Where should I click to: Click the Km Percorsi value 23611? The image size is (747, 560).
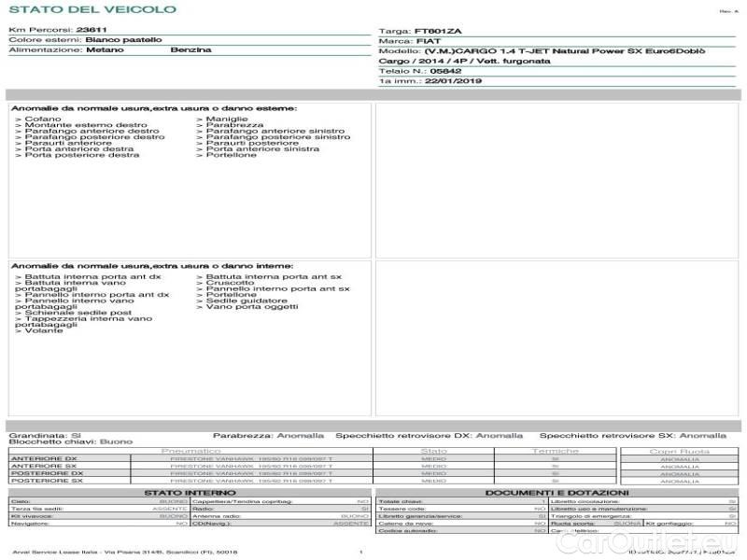pos(92,30)
